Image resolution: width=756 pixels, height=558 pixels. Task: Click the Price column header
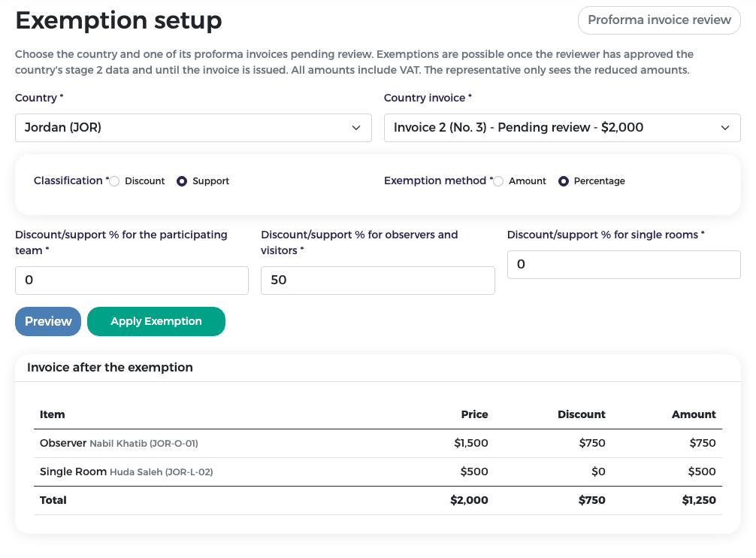point(474,414)
